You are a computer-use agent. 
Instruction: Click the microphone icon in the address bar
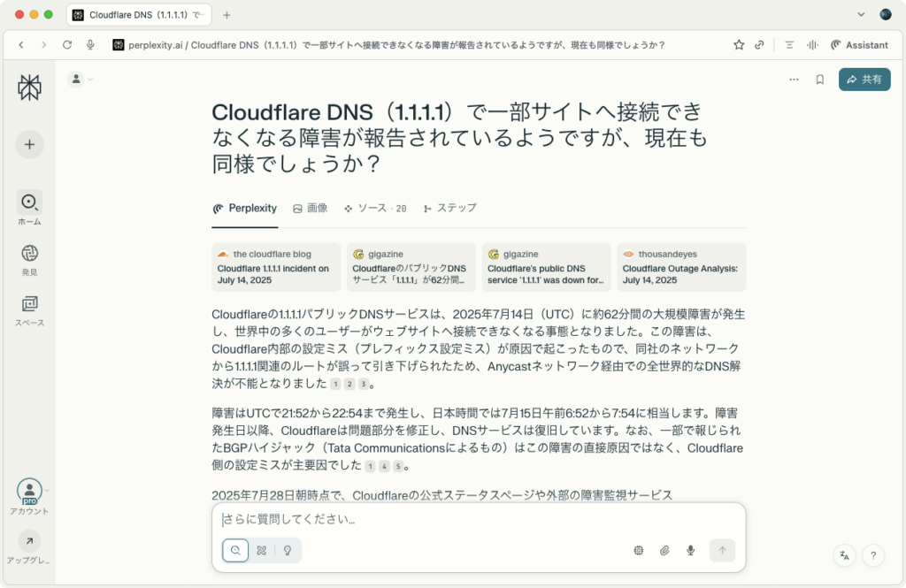90,45
